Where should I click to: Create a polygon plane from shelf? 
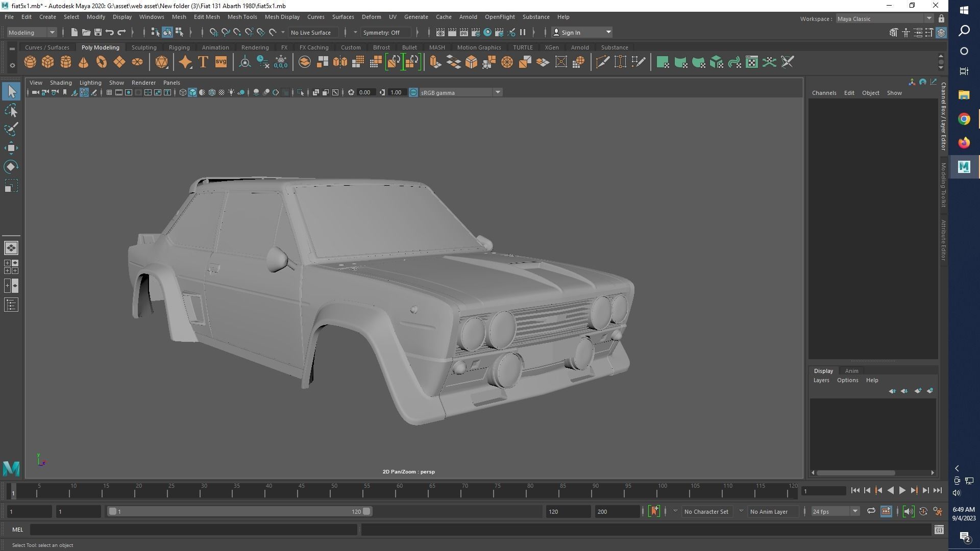[119, 62]
